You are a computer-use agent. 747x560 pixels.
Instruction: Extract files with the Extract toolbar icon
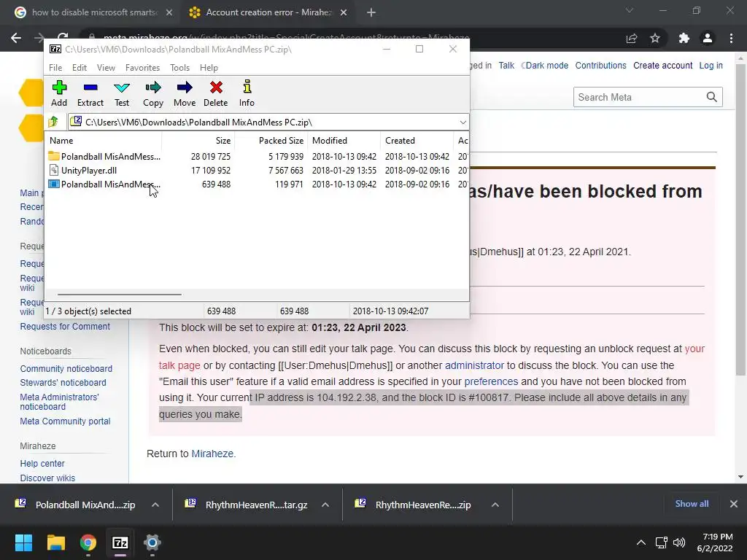tap(90, 93)
